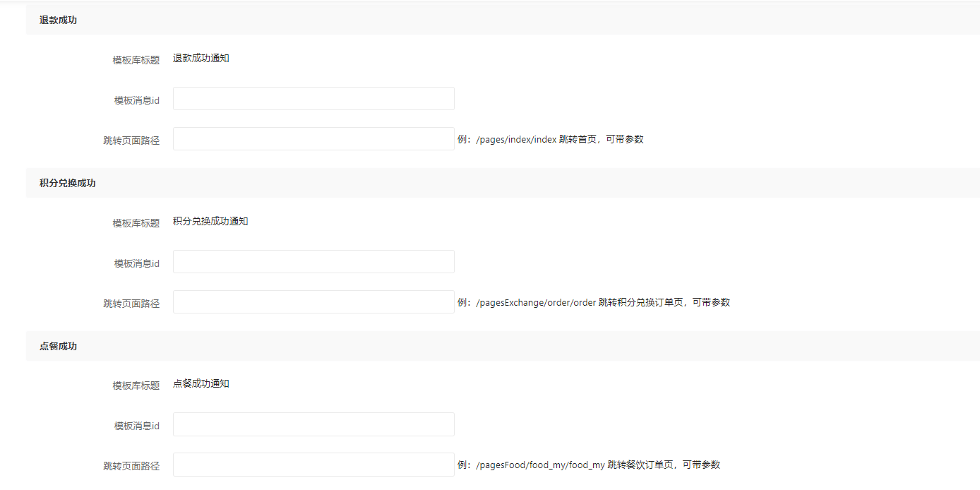Select the 点餐成功 section header
Image resolution: width=980 pixels, height=490 pixels.
click(x=59, y=347)
